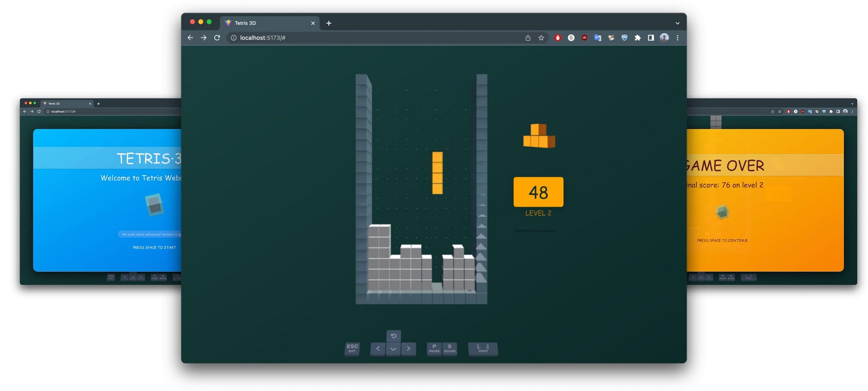Click inside the address bar showing localhost:5173
The width and height of the screenshot is (868, 391).
tap(269, 38)
